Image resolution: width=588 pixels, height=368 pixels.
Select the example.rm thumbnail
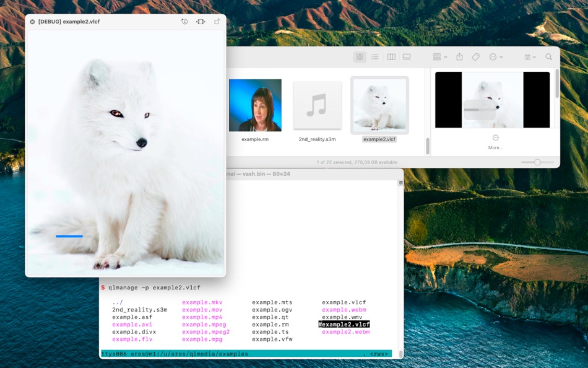coord(255,105)
